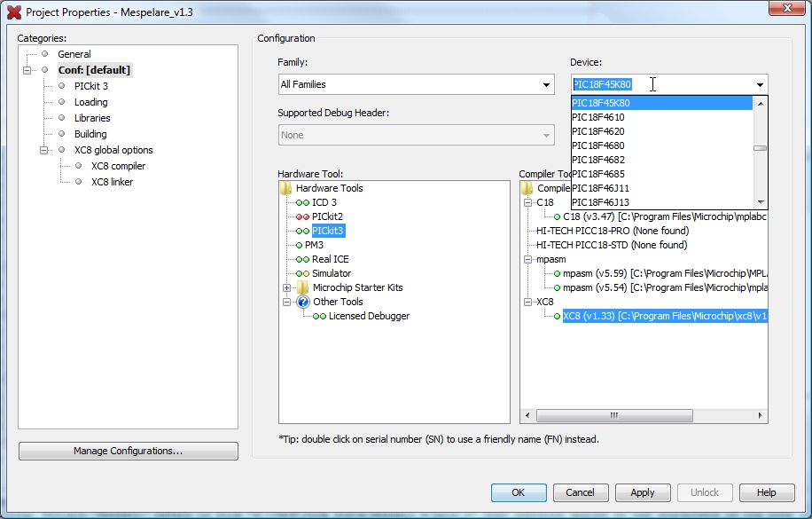
Task: Collapse the XC8 global options node
Action: pos(44,150)
